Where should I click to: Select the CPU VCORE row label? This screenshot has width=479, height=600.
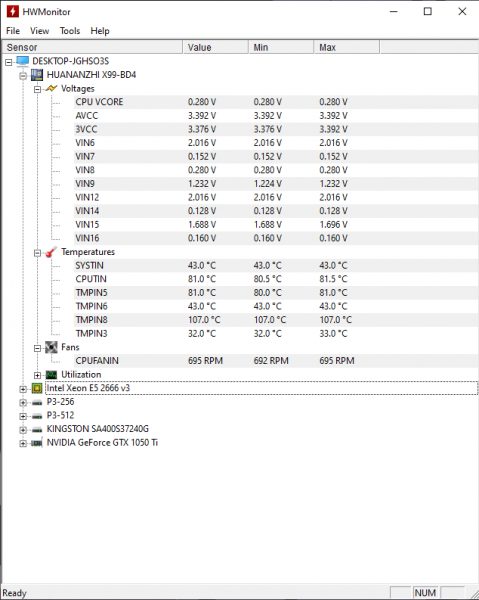(99, 102)
